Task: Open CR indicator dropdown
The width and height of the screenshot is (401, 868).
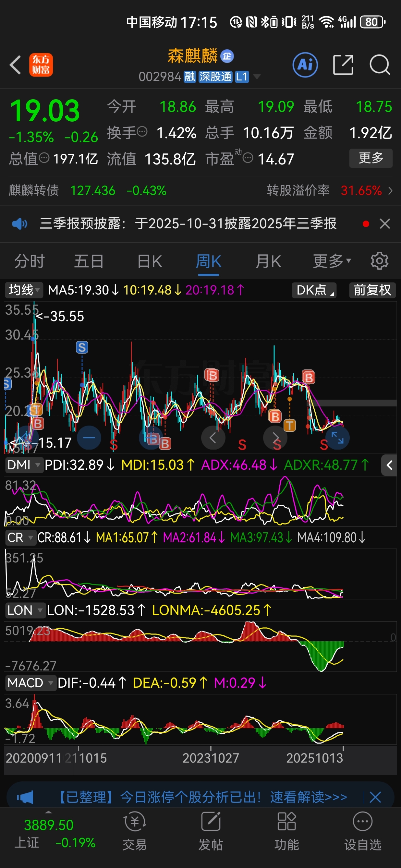Action: pyautogui.click(x=20, y=538)
